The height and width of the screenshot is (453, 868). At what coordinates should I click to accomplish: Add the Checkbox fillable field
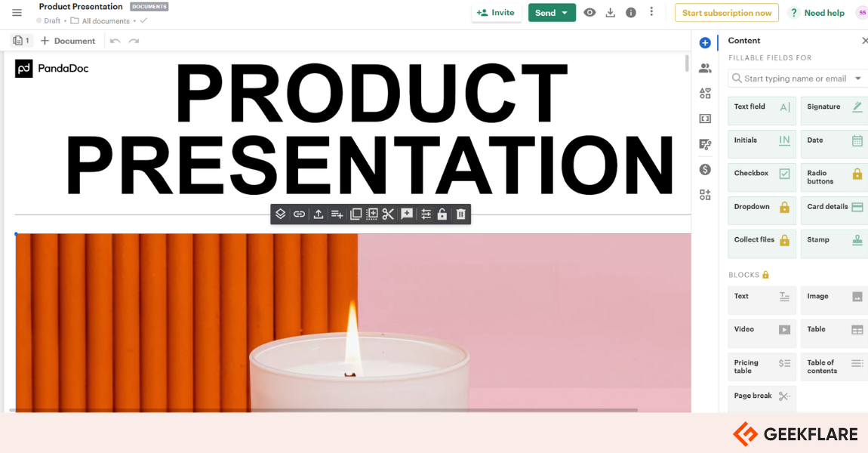pos(762,177)
